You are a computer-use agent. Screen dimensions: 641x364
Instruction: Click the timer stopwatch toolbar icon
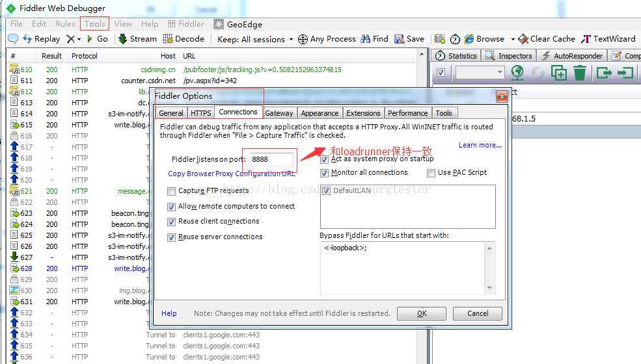(x=455, y=39)
